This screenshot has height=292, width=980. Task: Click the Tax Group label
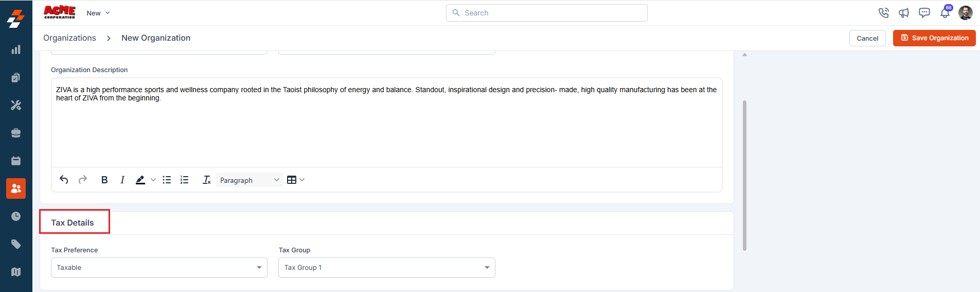(295, 250)
